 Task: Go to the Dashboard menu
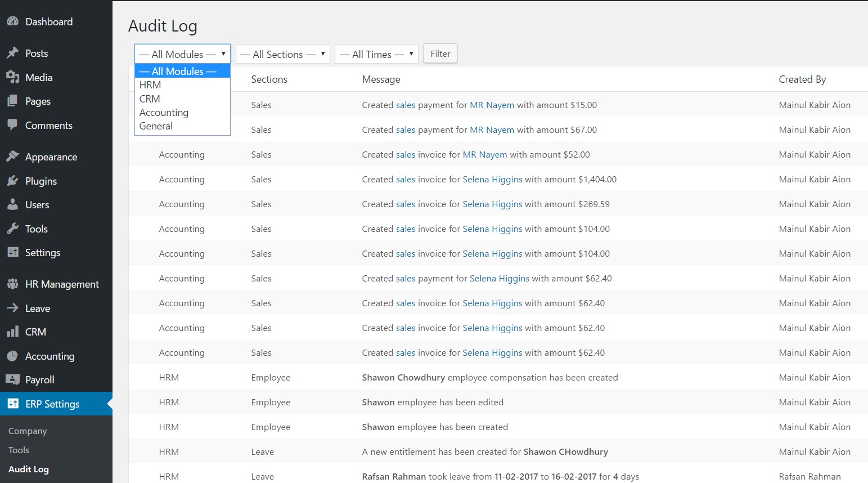(49, 21)
